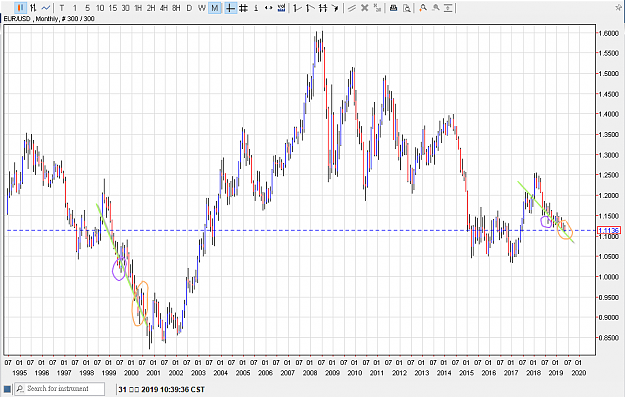Select 5-minute timeframe

[87, 8]
